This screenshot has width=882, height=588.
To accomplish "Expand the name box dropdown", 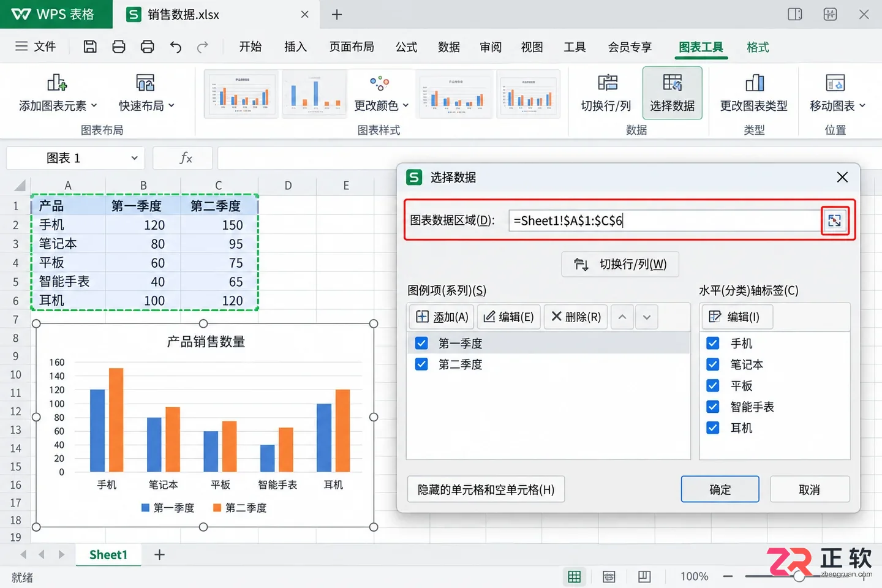I will [x=134, y=158].
